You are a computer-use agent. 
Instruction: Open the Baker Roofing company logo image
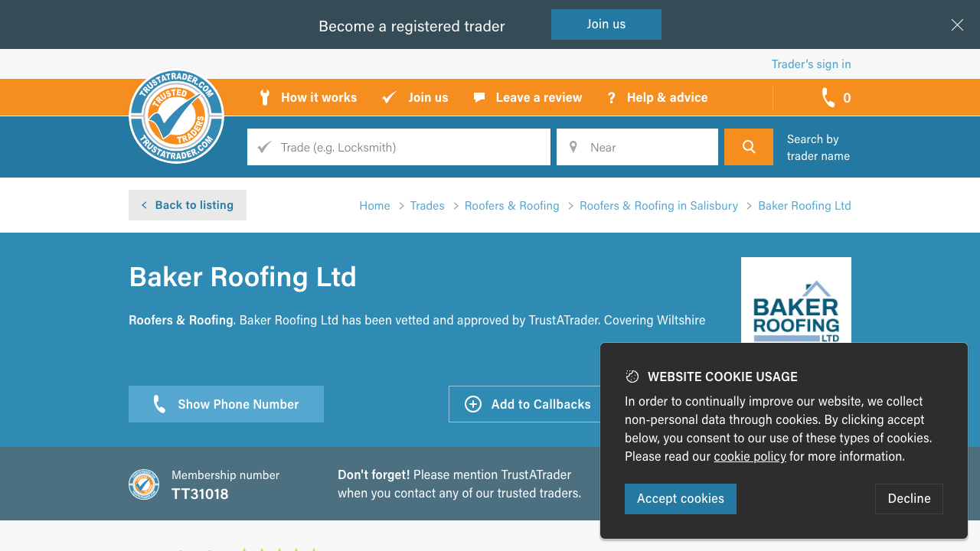coord(795,306)
